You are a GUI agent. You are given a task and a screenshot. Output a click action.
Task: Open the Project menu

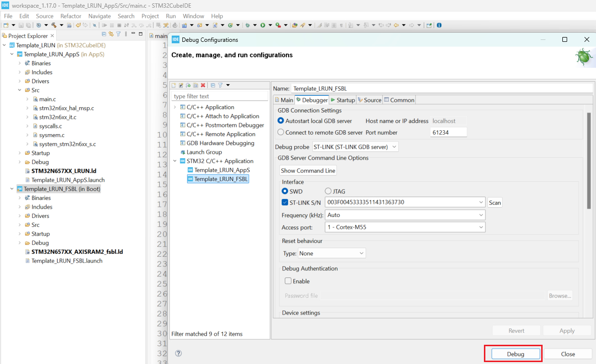(150, 16)
